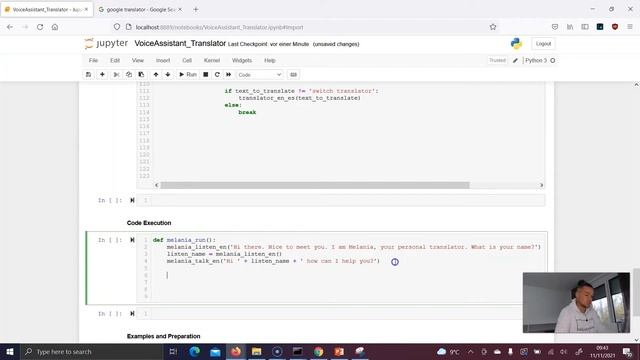This screenshot has width=640, height=360.
Task: Click the page vertical scrollbar thumb
Action: click(636, 292)
